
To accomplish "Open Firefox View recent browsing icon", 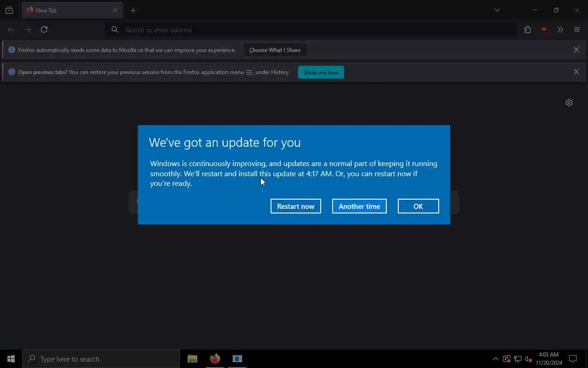I will 9,10.
